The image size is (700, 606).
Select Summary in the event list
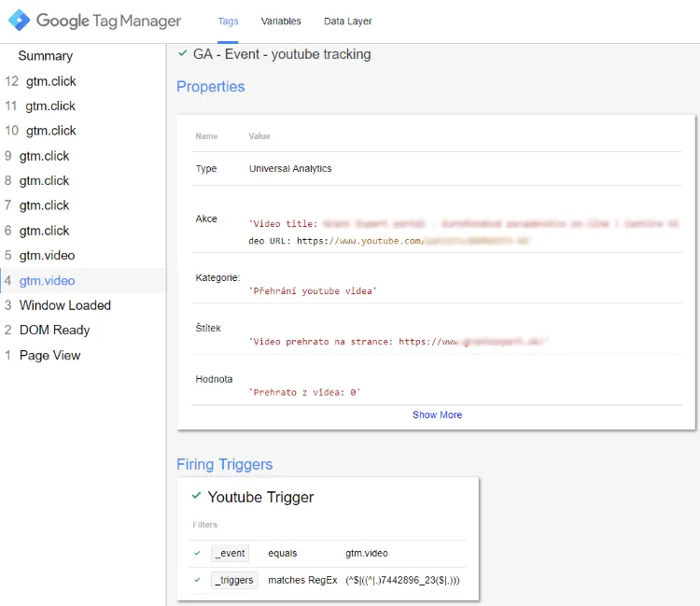[x=45, y=56]
